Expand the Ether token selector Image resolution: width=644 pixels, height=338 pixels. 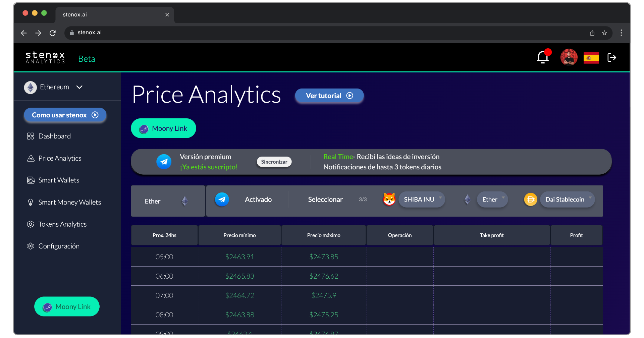(x=492, y=199)
